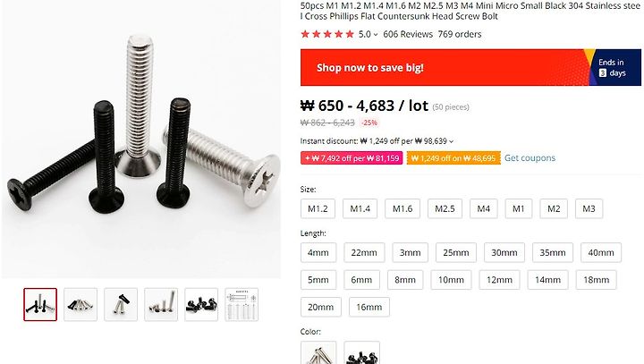Select size M2.5
Image resolution: width=644 pixels, height=364 pixels.
pyautogui.click(x=445, y=208)
